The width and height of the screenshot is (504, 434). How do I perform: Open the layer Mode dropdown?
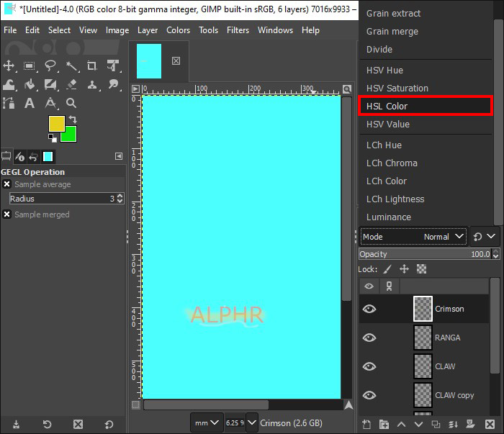[x=413, y=237]
